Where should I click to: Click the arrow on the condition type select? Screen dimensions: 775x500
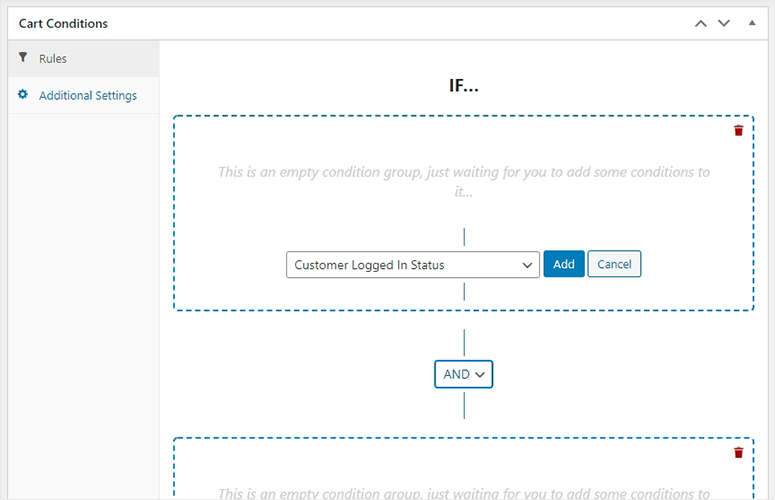click(x=527, y=265)
